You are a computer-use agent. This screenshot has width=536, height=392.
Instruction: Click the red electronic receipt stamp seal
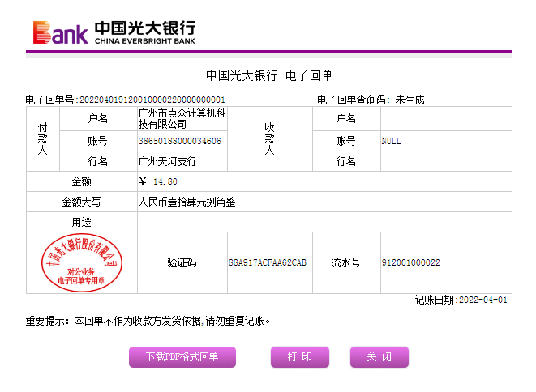[x=82, y=262]
